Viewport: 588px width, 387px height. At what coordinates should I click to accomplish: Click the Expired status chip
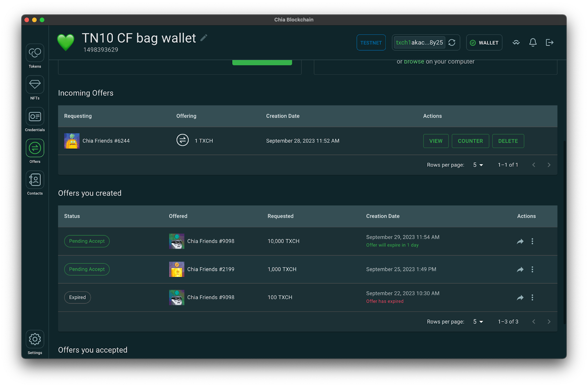78,297
